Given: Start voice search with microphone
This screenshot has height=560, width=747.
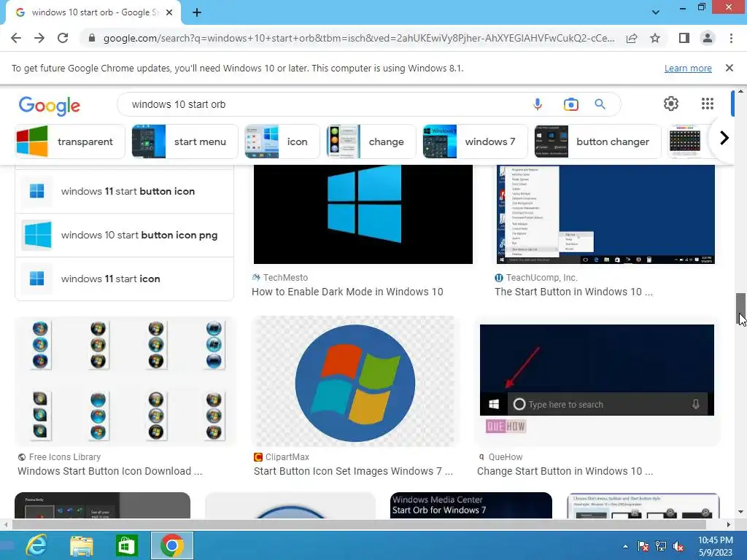Looking at the screenshot, I should tap(538, 104).
